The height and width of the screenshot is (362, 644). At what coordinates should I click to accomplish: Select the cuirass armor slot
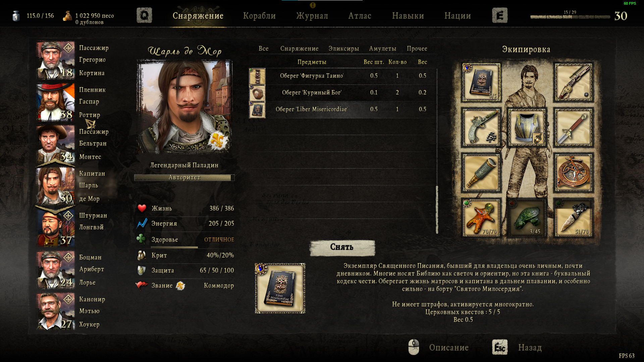(527, 127)
